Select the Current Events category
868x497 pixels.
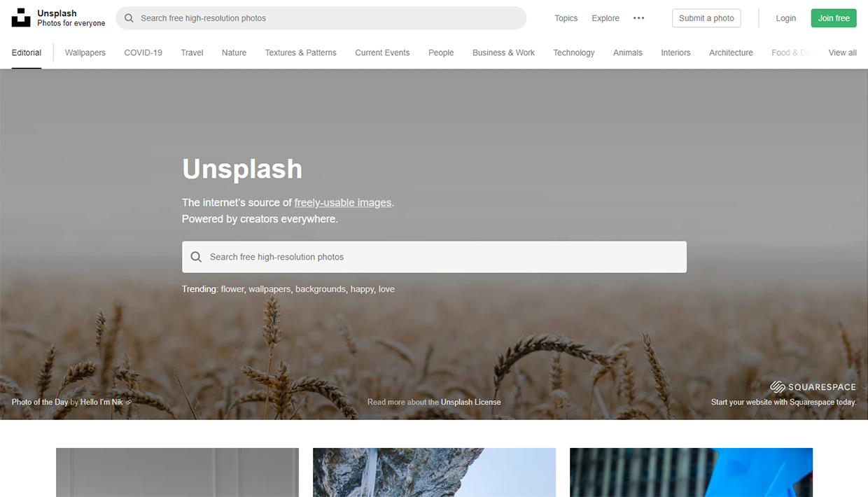tap(382, 52)
